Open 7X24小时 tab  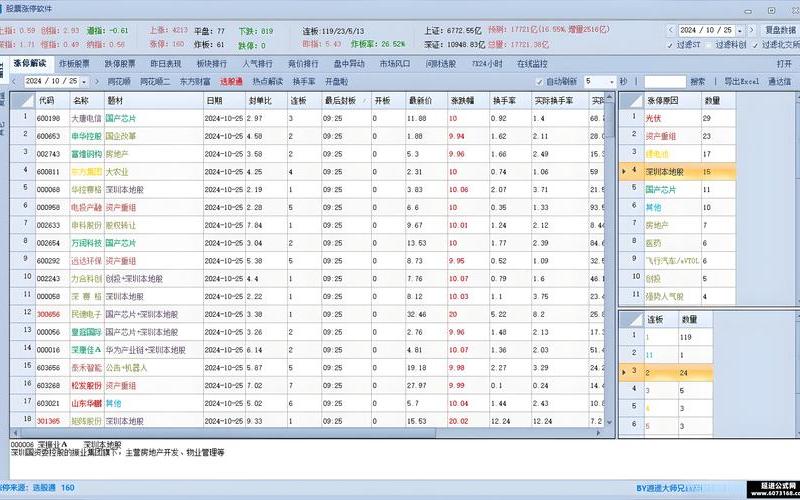click(x=487, y=64)
